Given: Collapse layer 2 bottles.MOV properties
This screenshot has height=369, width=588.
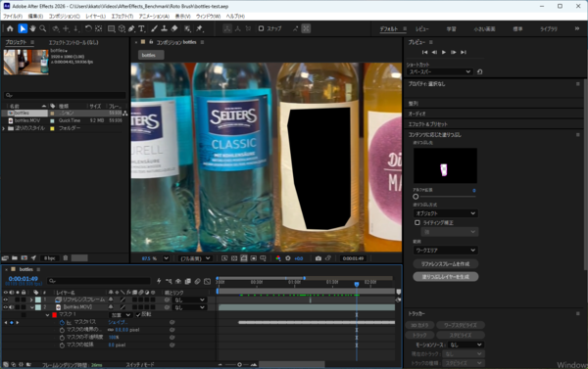Looking at the screenshot, I should tap(31, 307).
